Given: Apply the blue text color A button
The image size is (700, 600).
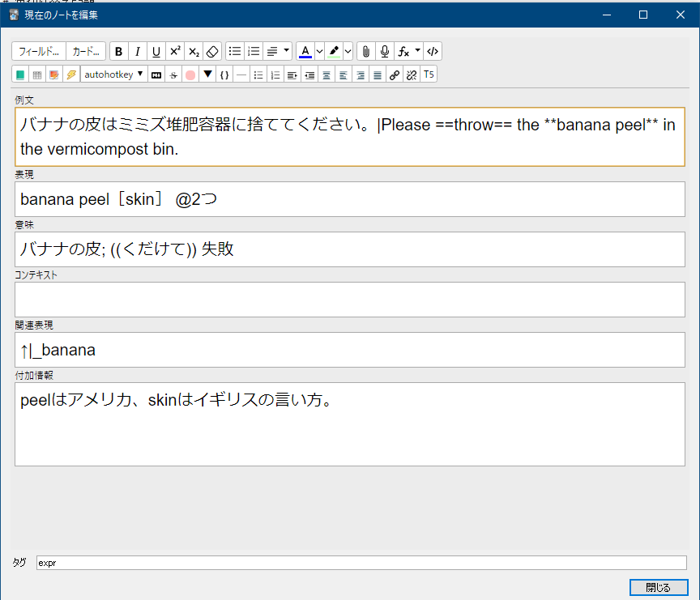Looking at the screenshot, I should 305,51.
